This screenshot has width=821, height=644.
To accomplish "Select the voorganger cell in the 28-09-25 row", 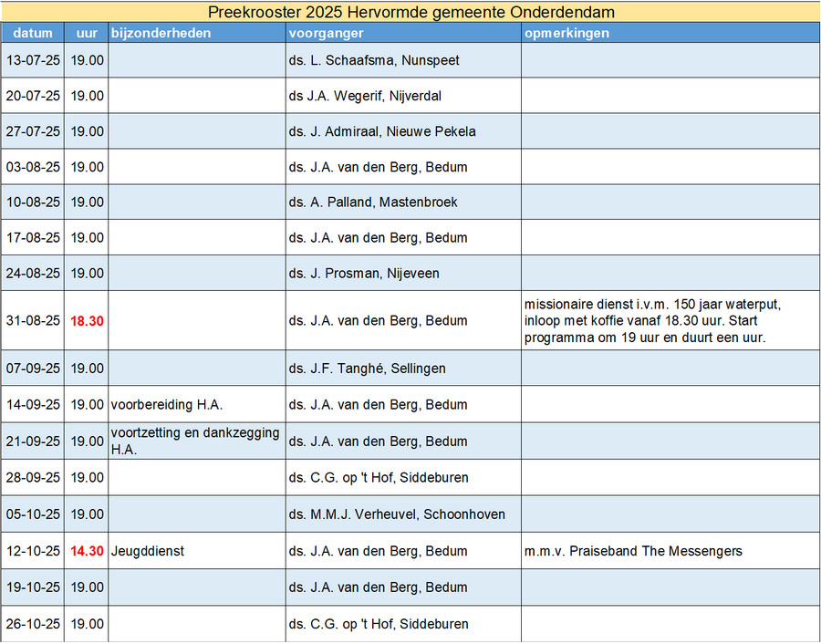I will tap(404, 477).
